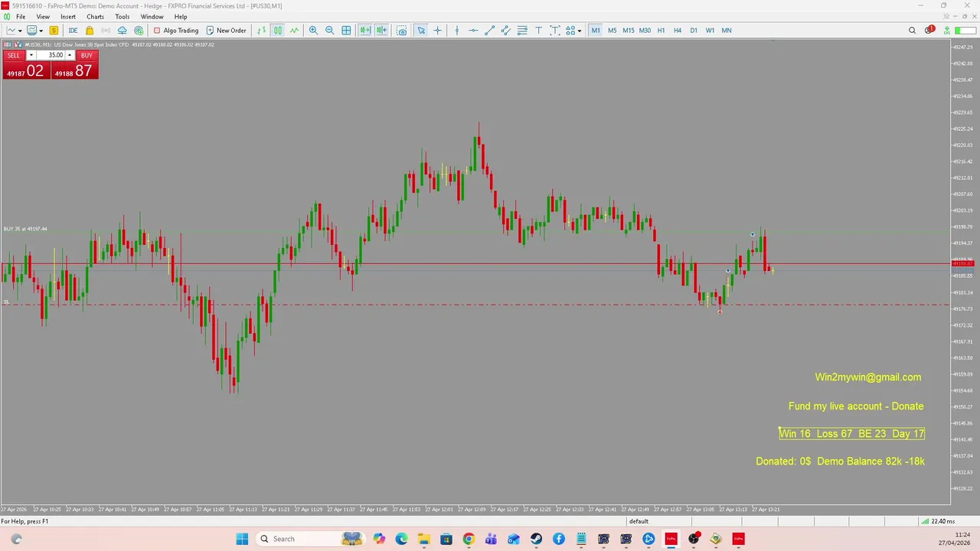The height and width of the screenshot is (551, 980).
Task: Zoom out on the chart
Action: click(329, 31)
